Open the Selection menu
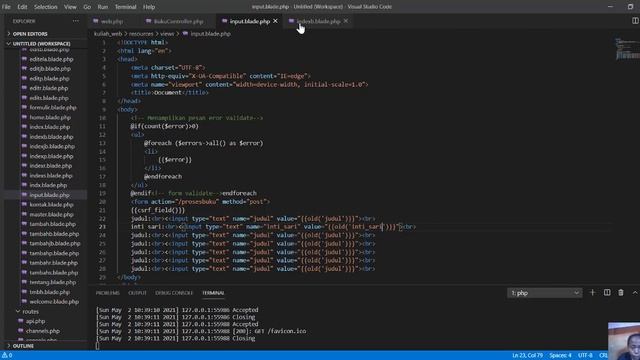This screenshot has width=640, height=360. pyautogui.click(x=45, y=7)
